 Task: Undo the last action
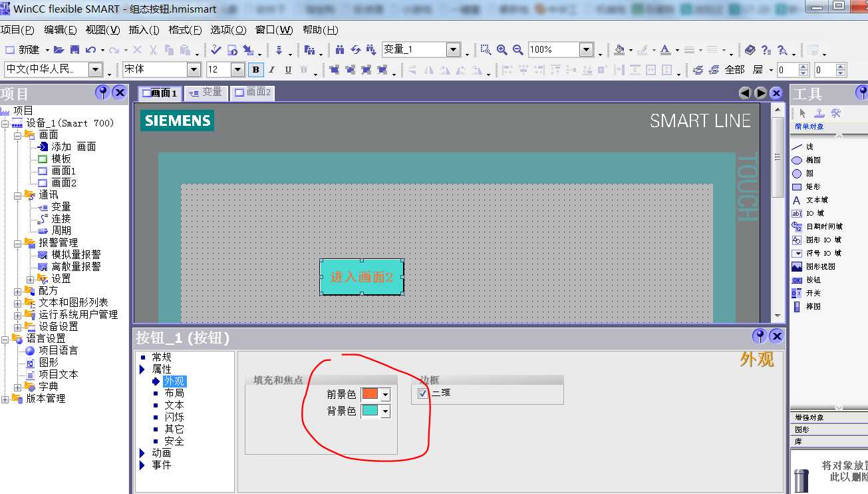[90, 50]
